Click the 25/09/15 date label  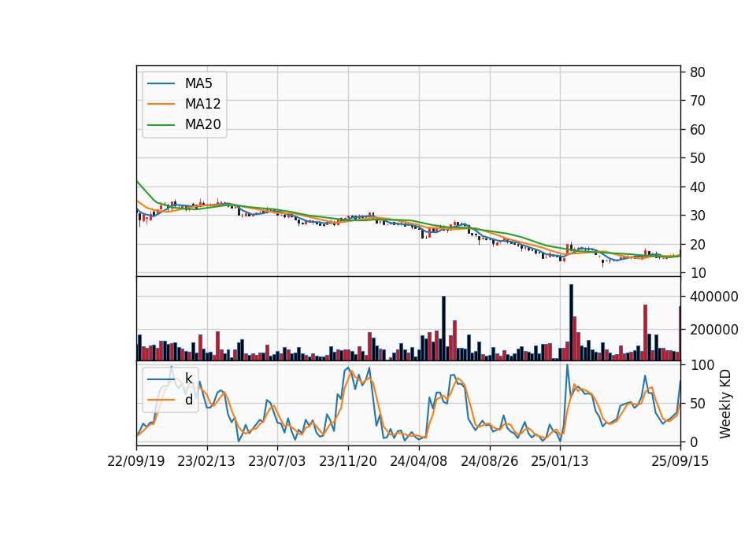pos(680,461)
